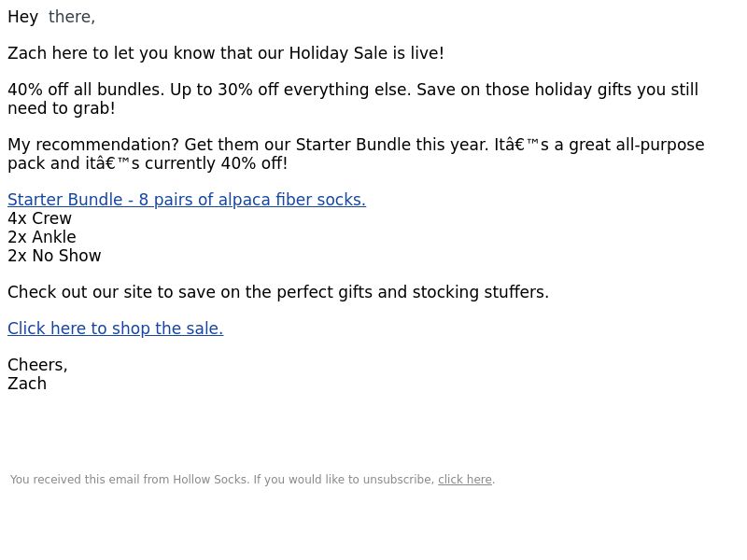This screenshot has width=747, height=560.
Task: Click the '2x No Show' line
Action: pos(54,256)
